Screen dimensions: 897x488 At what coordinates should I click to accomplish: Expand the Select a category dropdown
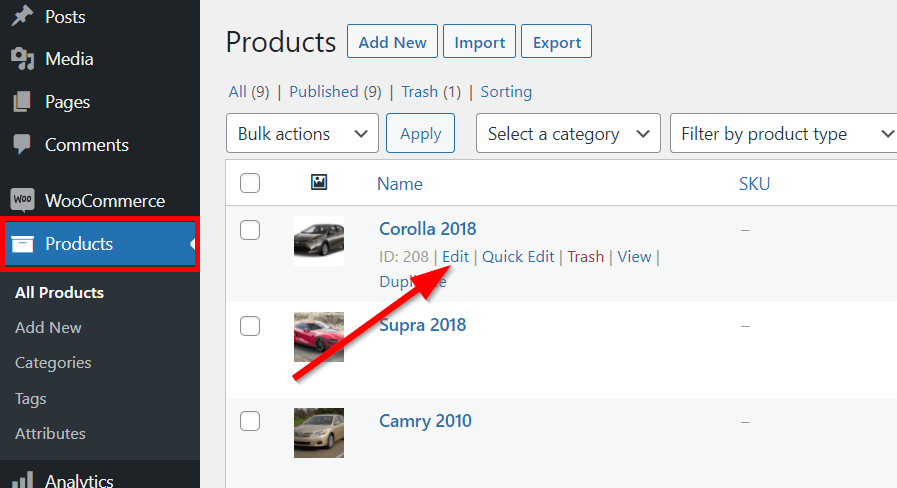point(568,134)
